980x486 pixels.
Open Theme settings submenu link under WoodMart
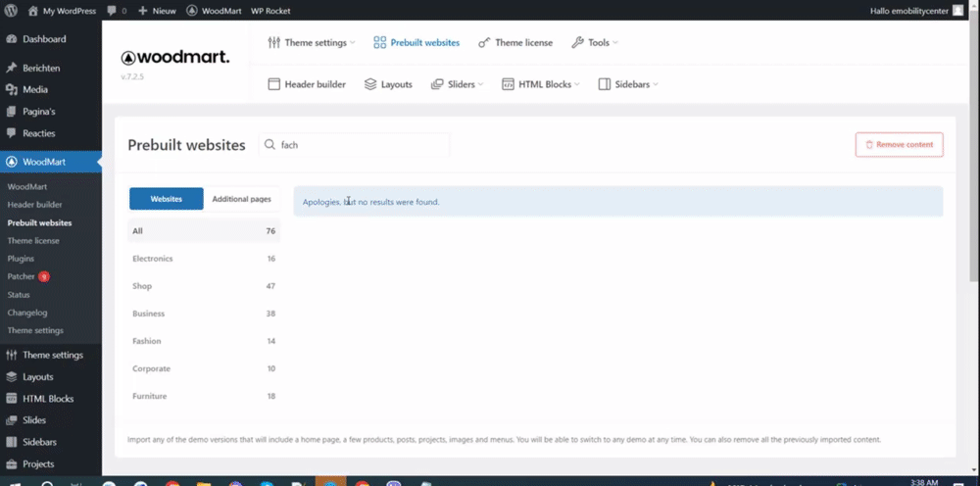(35, 330)
